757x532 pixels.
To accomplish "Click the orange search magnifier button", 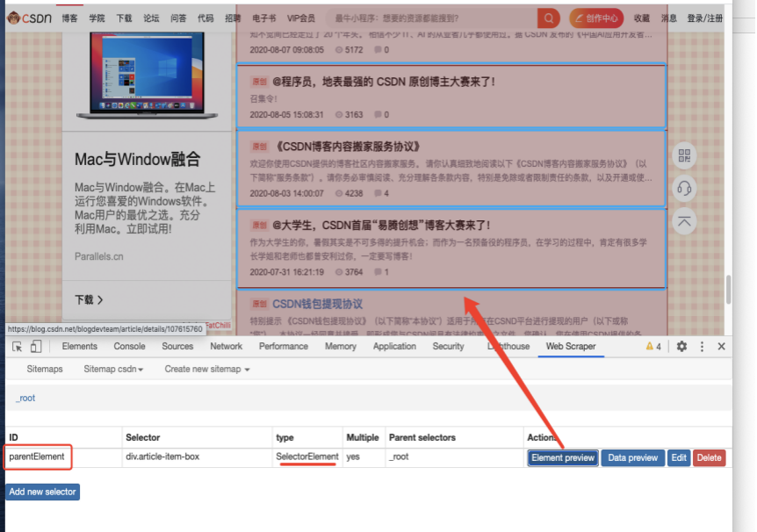I will click(549, 18).
